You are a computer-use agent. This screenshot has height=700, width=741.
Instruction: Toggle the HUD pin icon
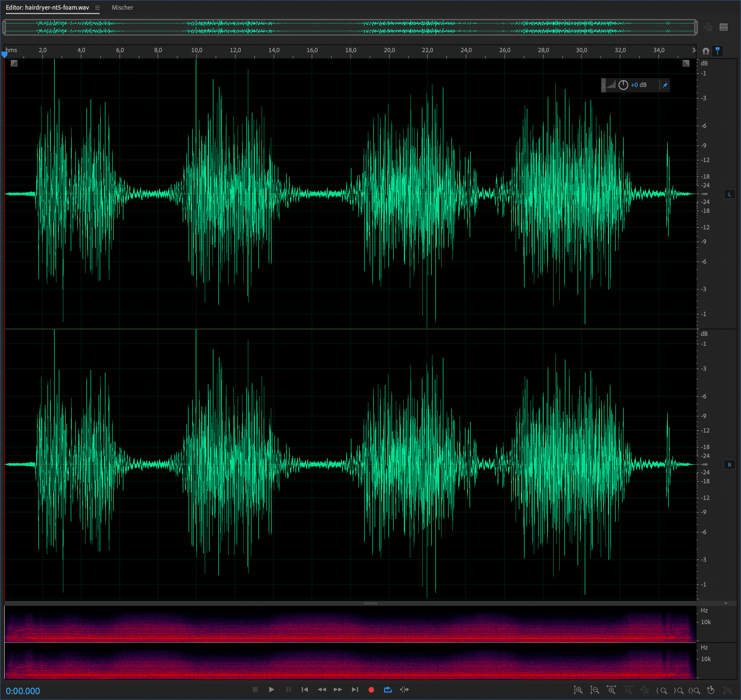tap(665, 85)
